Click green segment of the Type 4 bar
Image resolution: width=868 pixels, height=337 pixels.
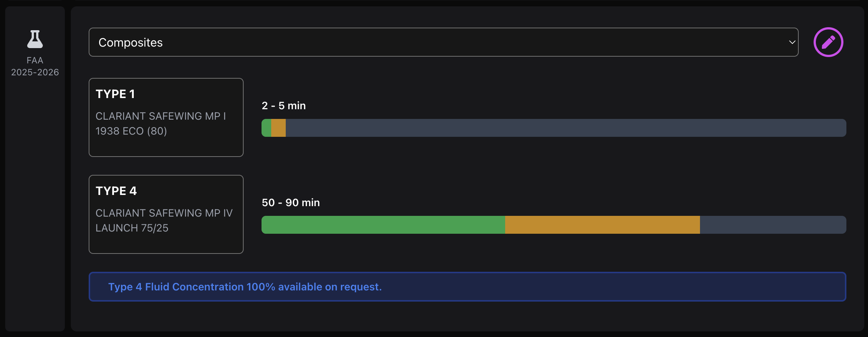pyautogui.click(x=383, y=225)
